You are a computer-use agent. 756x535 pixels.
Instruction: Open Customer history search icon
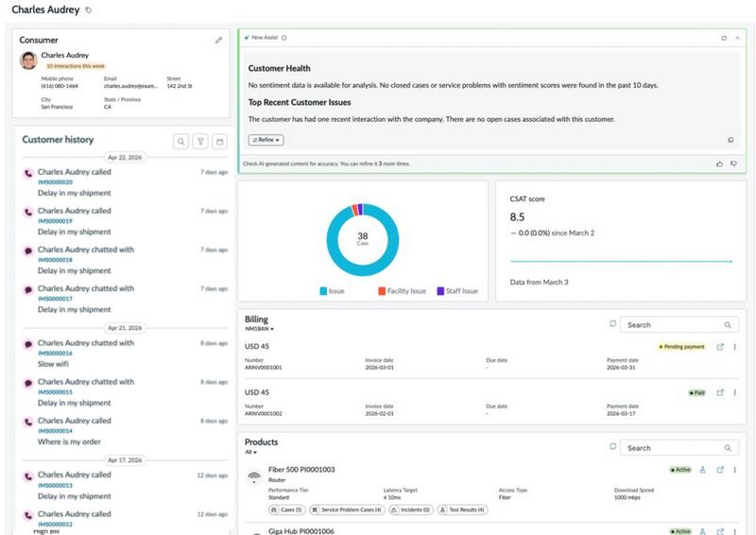(x=180, y=142)
